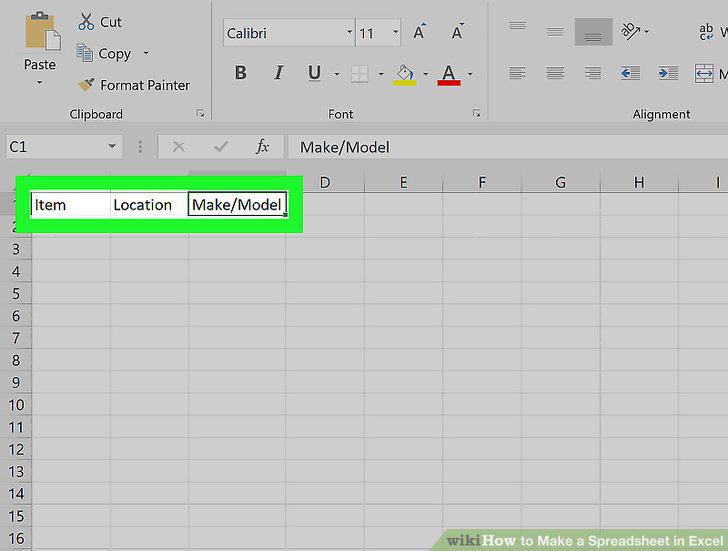Expand the font name dropdown
The width and height of the screenshot is (728, 551).
350,32
